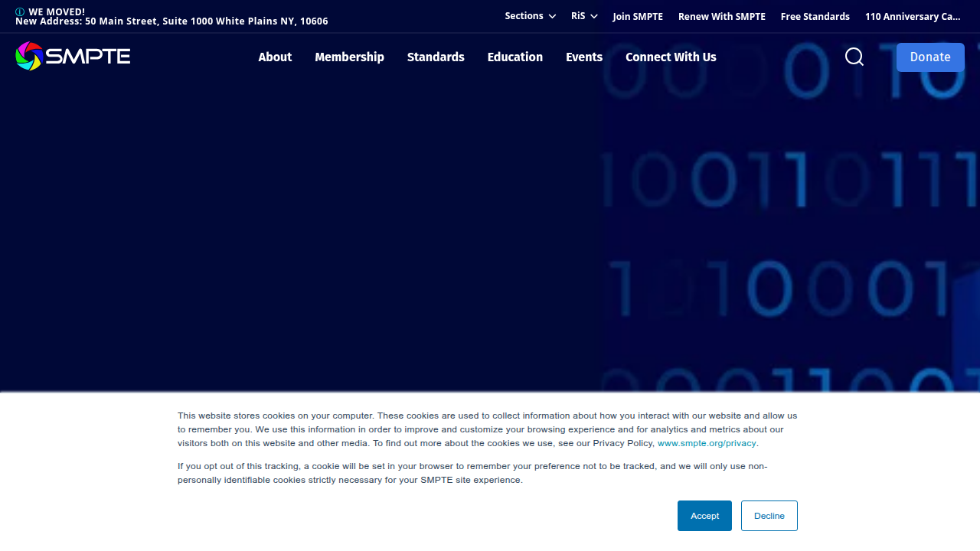This screenshot has width=980, height=551.
Task: Follow the Renew With SMPTE link
Action: click(x=722, y=16)
